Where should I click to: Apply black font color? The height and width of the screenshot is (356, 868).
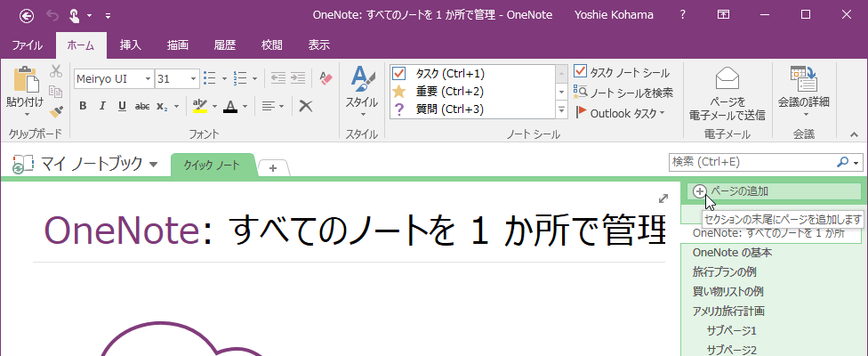230,106
